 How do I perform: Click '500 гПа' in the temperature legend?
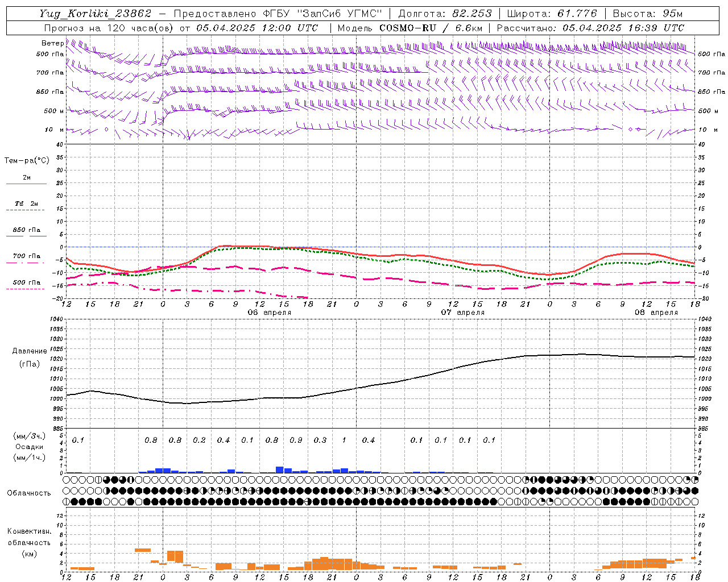(27, 282)
